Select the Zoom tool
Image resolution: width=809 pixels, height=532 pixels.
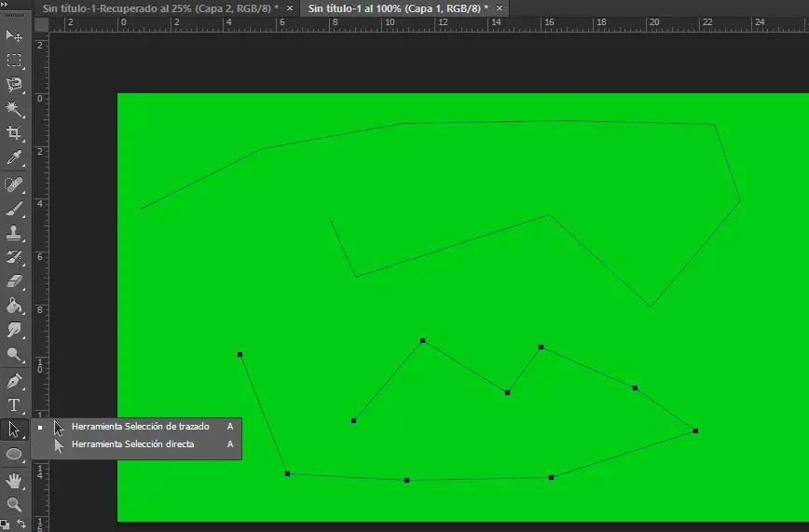(14, 504)
